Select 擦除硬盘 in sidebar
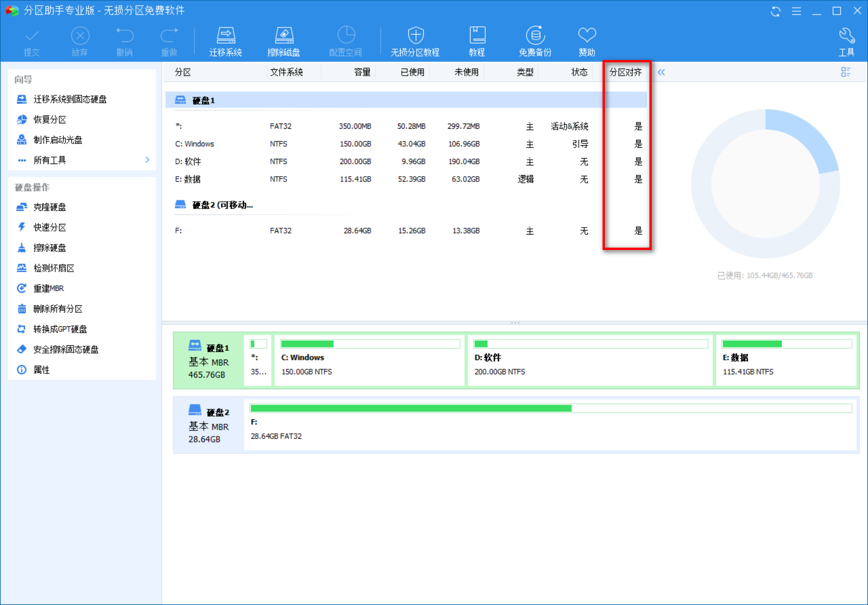 (x=41, y=248)
